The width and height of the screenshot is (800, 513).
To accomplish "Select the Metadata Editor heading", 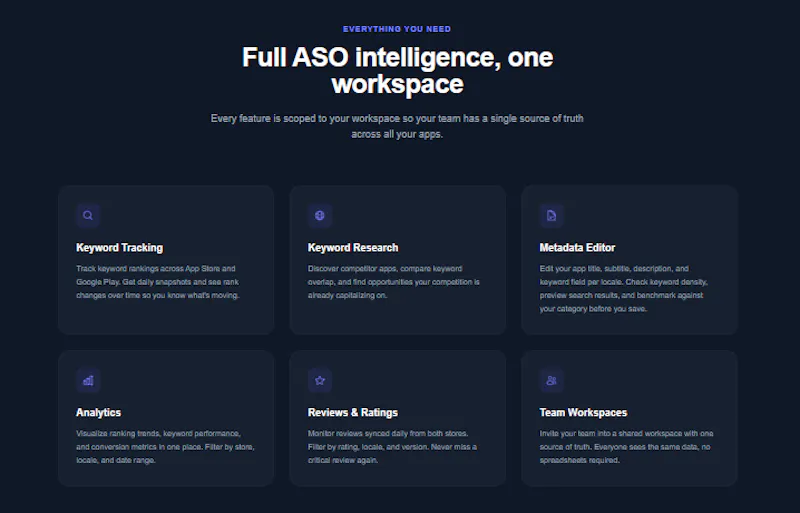I will [577, 248].
